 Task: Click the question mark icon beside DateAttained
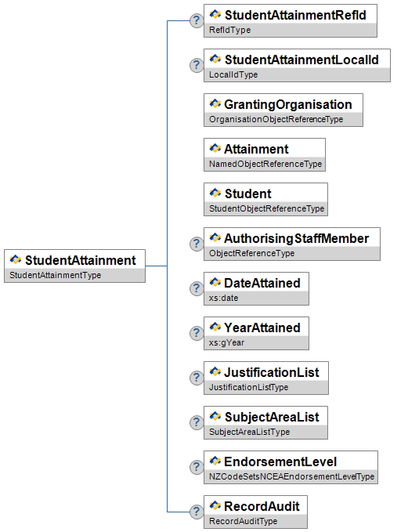[197, 289]
